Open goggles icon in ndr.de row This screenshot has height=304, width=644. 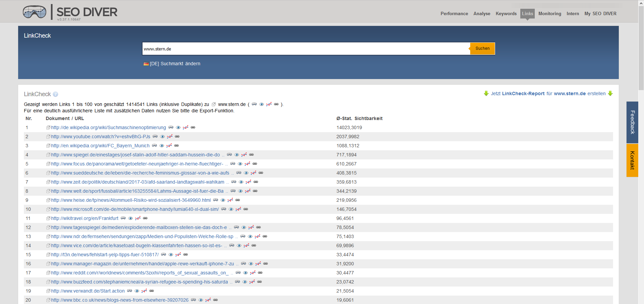[x=243, y=236]
